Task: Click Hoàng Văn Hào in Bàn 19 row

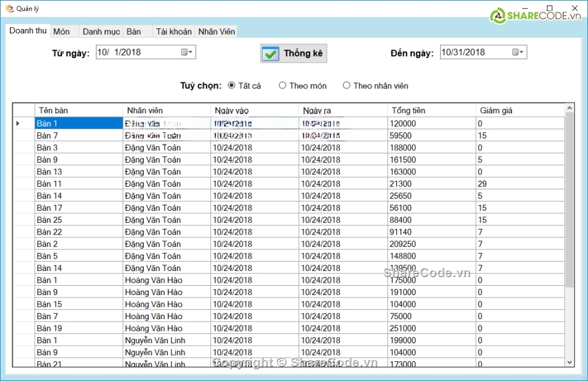Action: 166,328
